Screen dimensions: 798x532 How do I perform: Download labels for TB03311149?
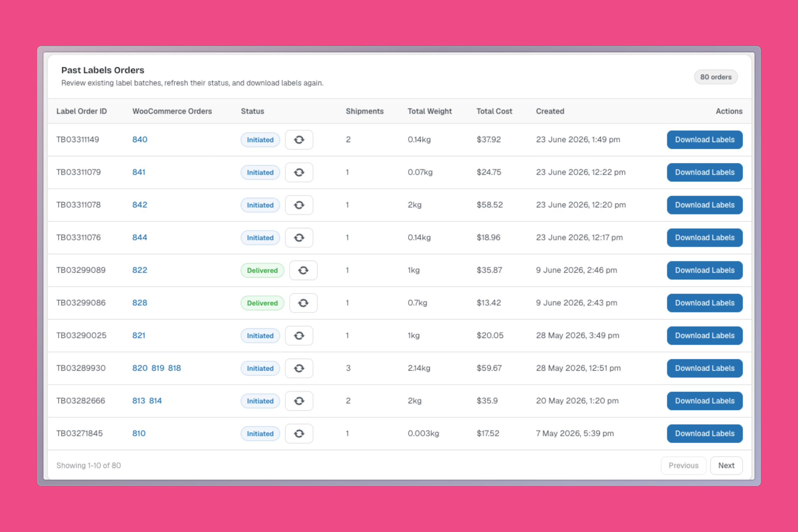704,140
